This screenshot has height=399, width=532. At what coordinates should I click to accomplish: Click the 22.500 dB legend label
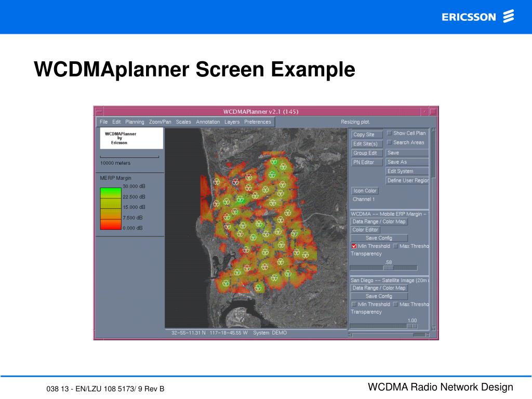[x=134, y=197]
